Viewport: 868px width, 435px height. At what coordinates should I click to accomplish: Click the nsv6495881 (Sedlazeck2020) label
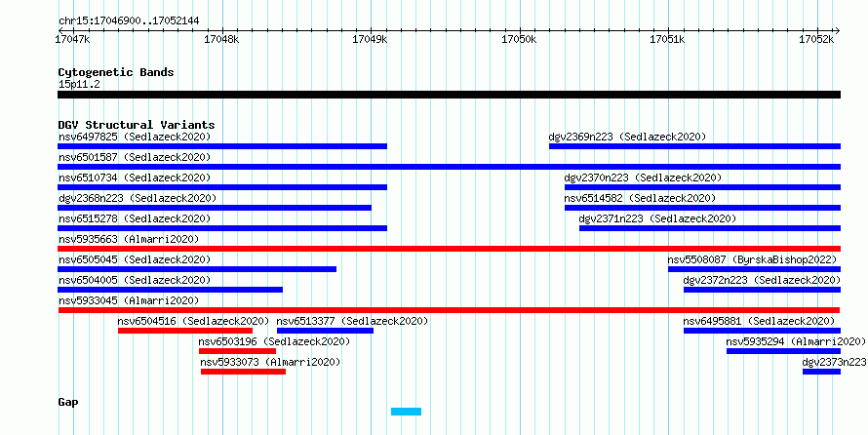click(759, 321)
